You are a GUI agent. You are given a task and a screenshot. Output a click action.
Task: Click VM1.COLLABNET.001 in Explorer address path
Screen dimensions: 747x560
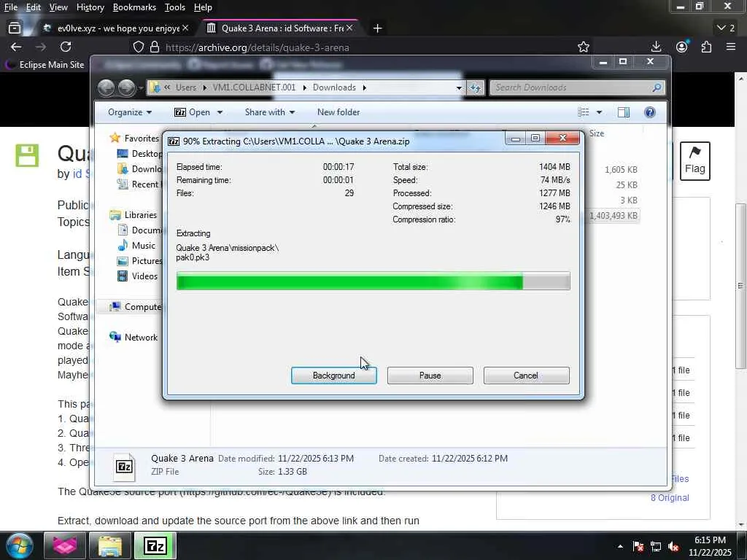tap(254, 87)
